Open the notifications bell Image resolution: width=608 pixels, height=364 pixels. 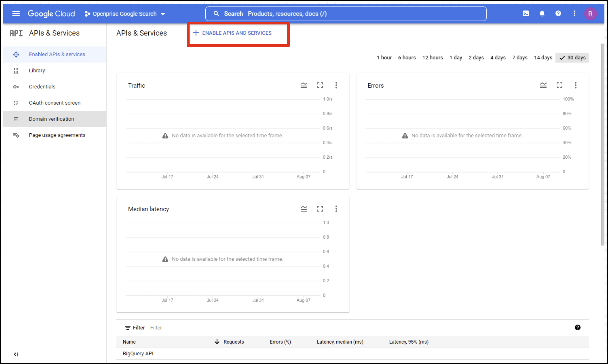tap(542, 13)
